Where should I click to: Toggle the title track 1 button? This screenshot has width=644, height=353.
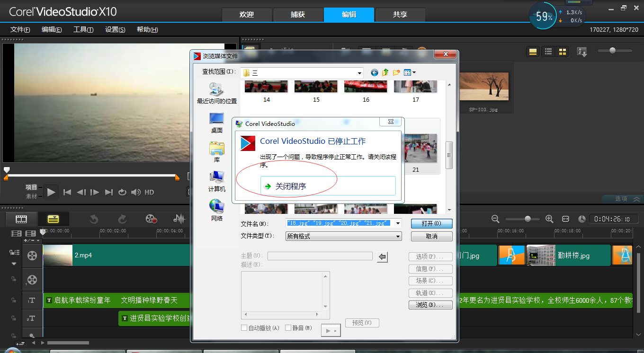[x=32, y=300]
